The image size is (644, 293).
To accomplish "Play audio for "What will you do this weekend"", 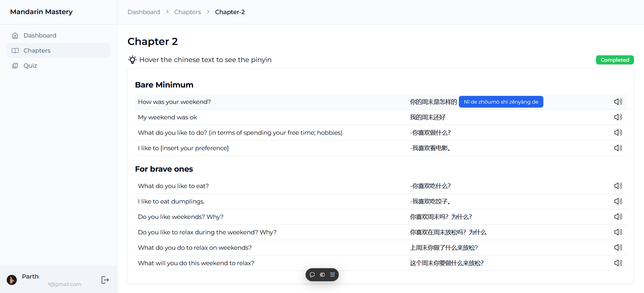I will pyautogui.click(x=618, y=263).
